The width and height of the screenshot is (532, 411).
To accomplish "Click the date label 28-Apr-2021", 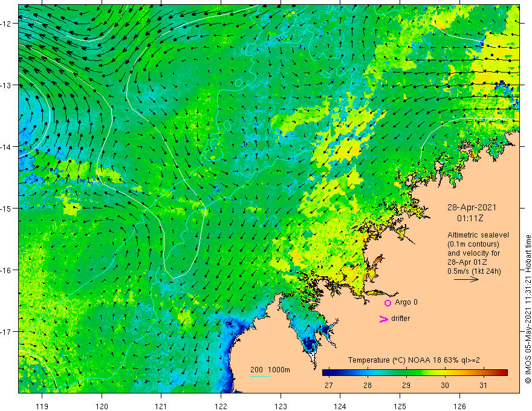I will (472, 207).
